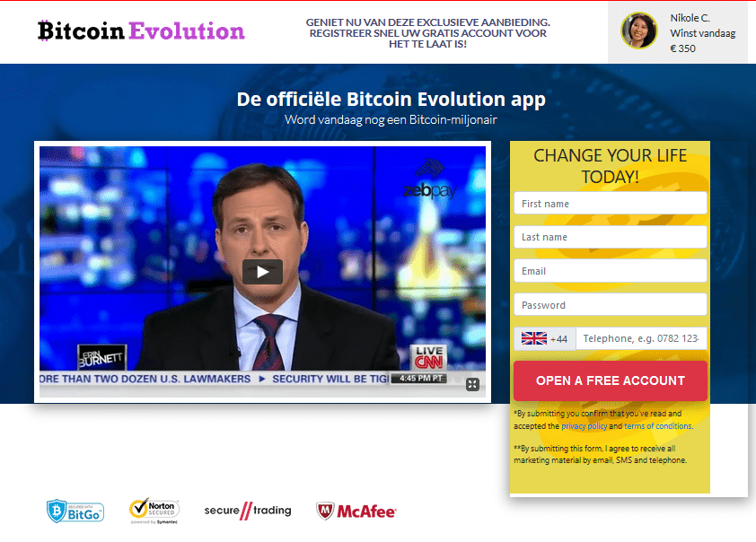Click the zebpay logo in video

pyautogui.click(x=429, y=179)
